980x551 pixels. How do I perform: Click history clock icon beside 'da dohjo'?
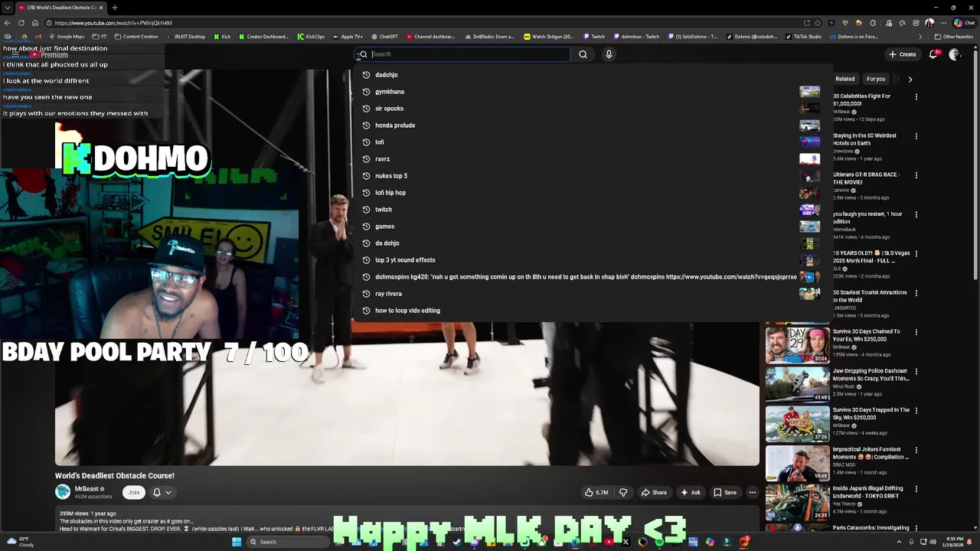pos(366,243)
